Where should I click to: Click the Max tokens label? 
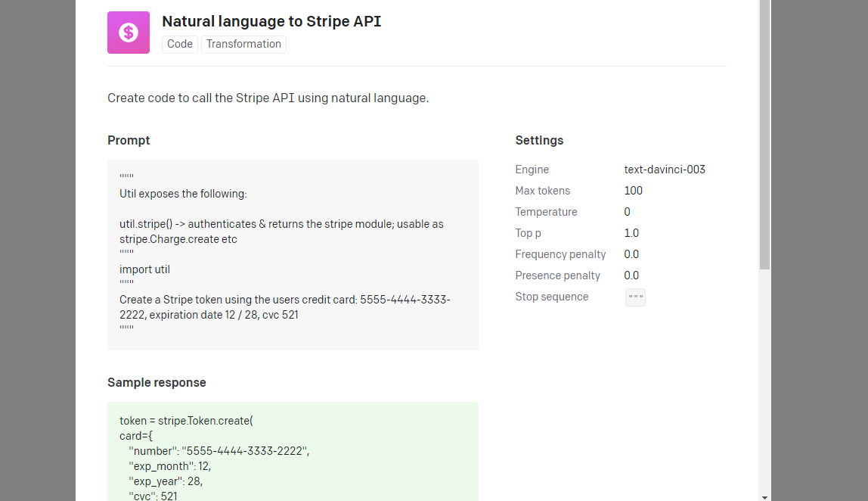click(x=543, y=191)
